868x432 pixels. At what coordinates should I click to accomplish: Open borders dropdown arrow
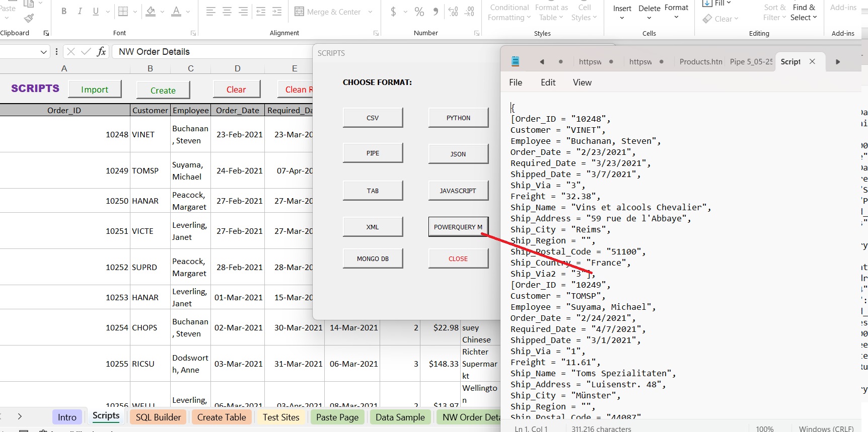(x=135, y=12)
